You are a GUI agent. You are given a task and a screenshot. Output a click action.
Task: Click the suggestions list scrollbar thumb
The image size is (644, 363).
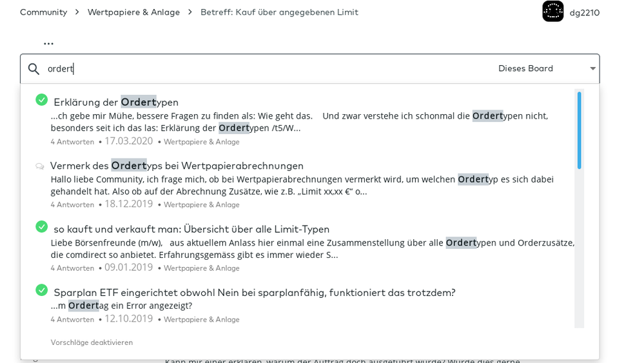[579, 131]
